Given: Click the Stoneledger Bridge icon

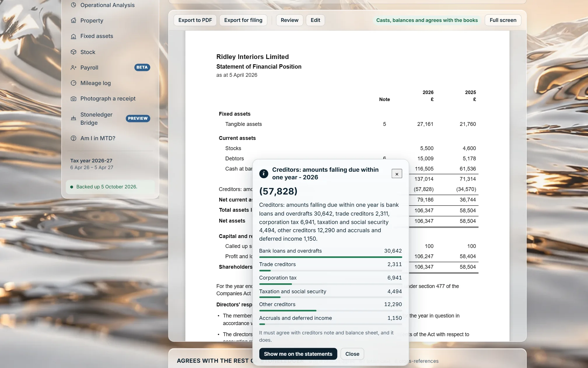Looking at the screenshot, I should coord(73,118).
